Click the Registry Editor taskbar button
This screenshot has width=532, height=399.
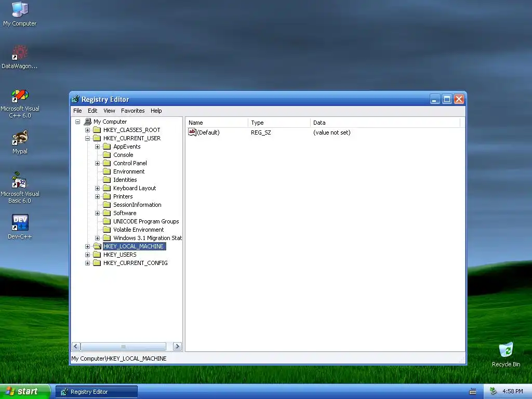pyautogui.click(x=97, y=392)
